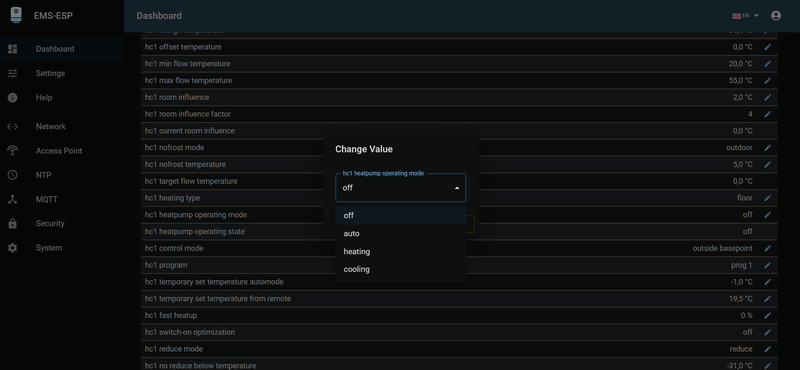The image size is (800, 370).
Task: Edit hc1 temporary set temperature automode pencil
Action: point(767,282)
